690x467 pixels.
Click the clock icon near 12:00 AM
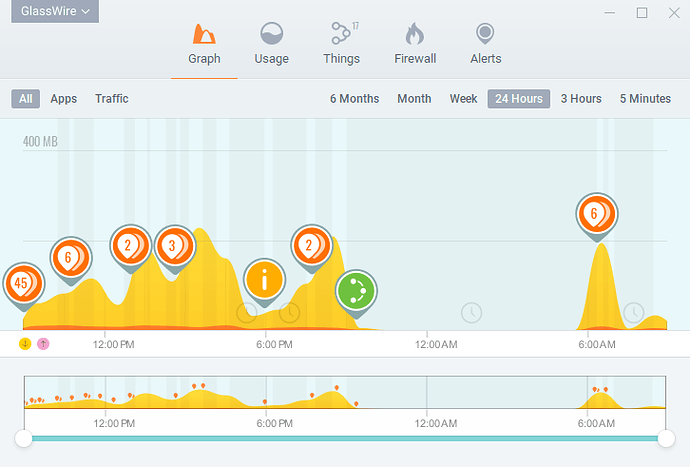(x=471, y=313)
